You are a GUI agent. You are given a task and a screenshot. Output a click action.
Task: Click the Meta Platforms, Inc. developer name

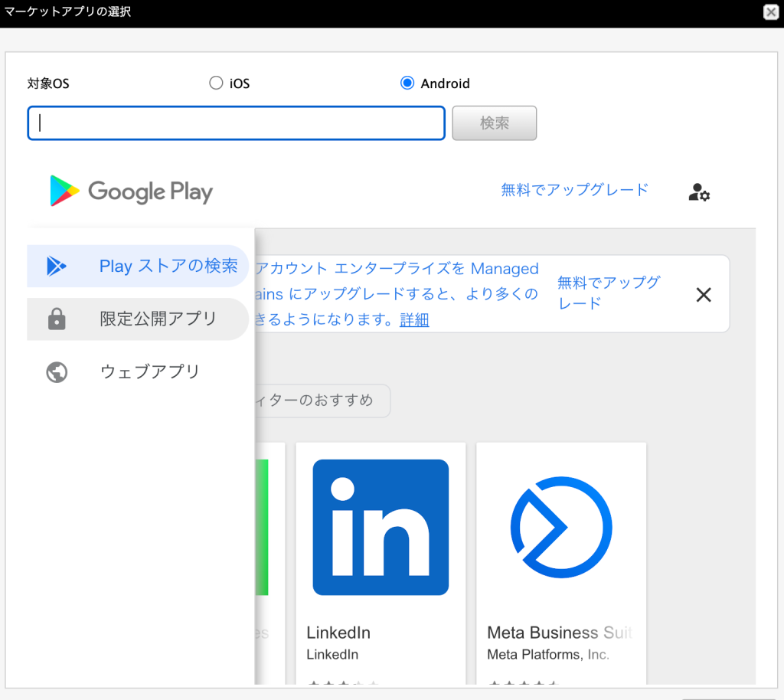tap(547, 655)
